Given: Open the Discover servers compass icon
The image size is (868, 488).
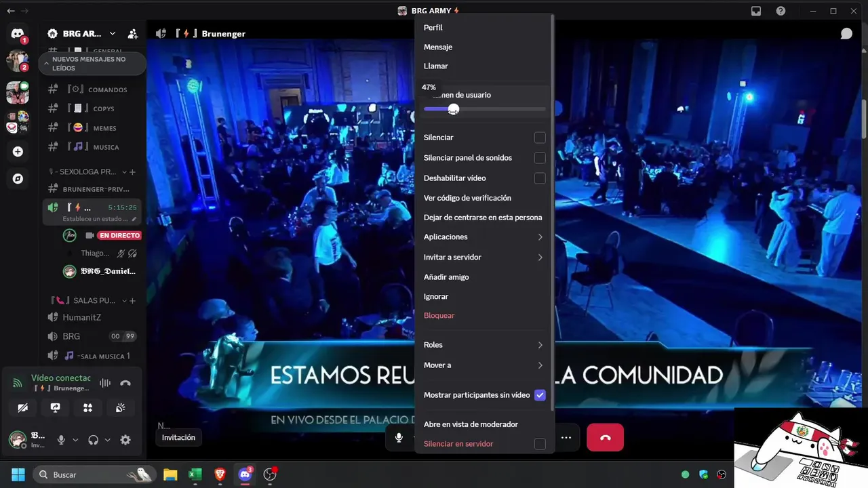Looking at the screenshot, I should pyautogui.click(x=18, y=179).
